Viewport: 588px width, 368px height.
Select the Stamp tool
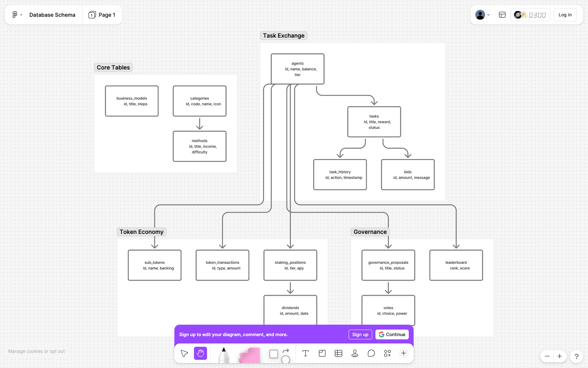click(355, 353)
